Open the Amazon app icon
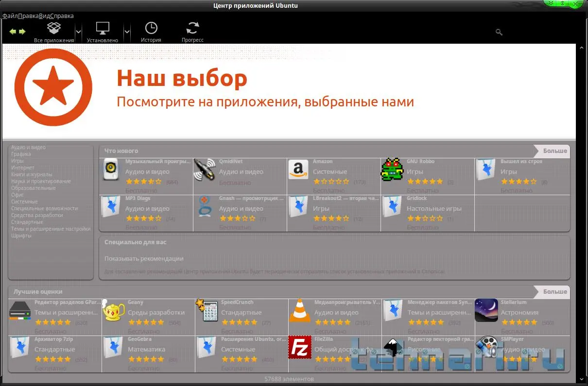This screenshot has height=386, width=588. tap(298, 169)
